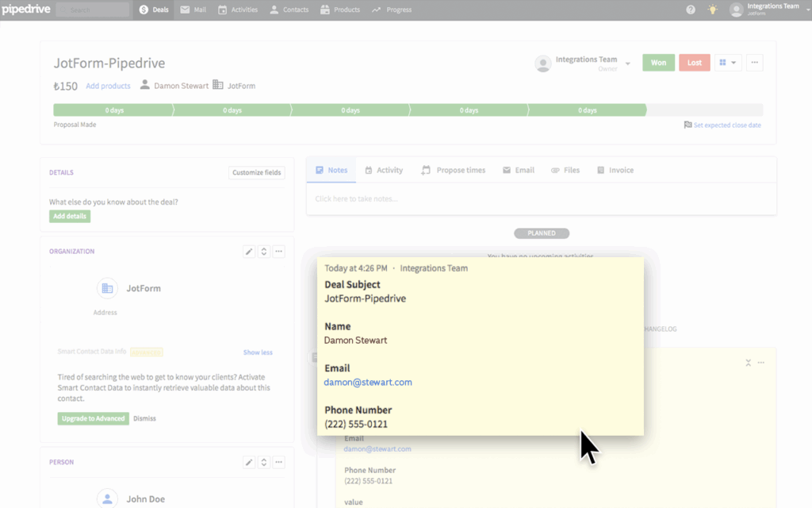Click Upgrade to Advanced
This screenshot has height=508, width=812.
click(x=94, y=418)
